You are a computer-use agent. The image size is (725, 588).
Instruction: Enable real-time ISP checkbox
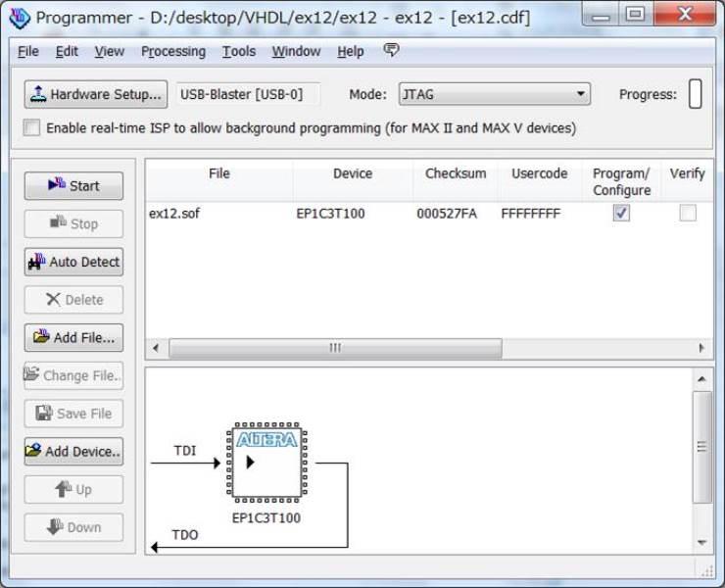(31, 127)
